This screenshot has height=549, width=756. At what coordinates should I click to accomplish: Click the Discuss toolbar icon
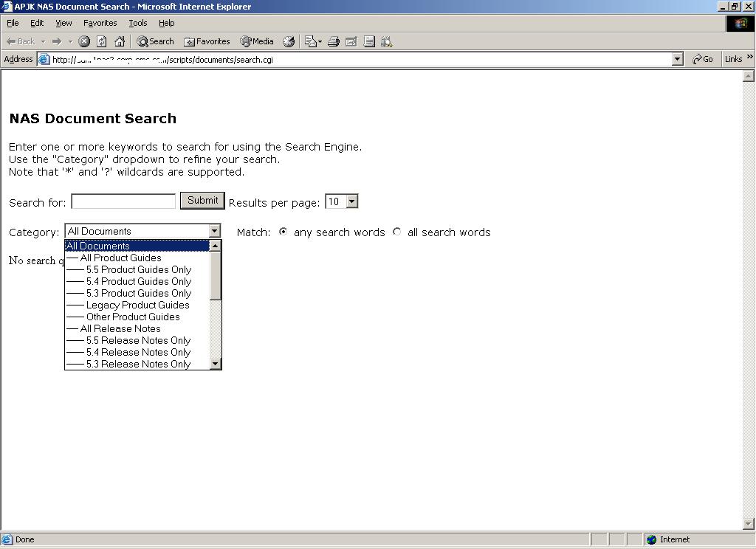[x=369, y=41]
